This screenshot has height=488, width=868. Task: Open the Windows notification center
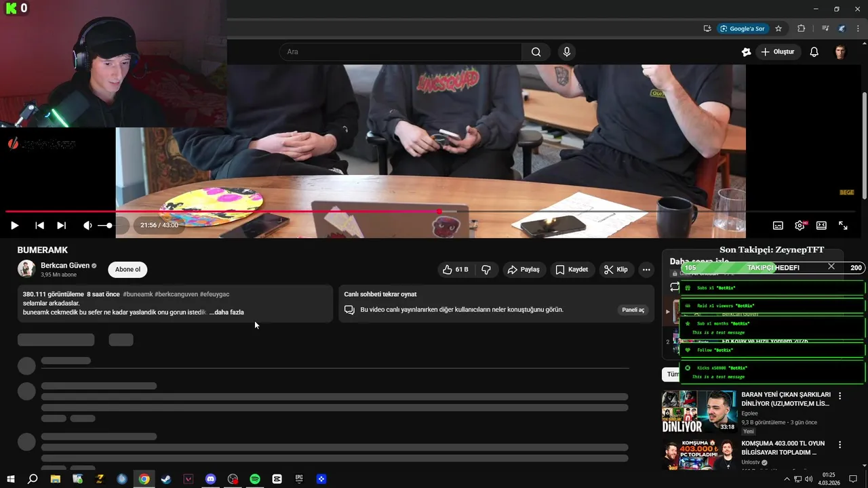pyautogui.click(x=853, y=479)
